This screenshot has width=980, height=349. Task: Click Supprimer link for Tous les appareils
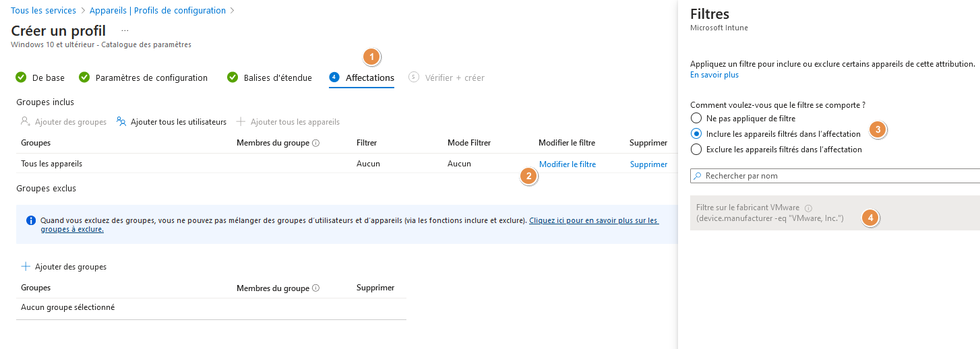pyautogui.click(x=648, y=164)
